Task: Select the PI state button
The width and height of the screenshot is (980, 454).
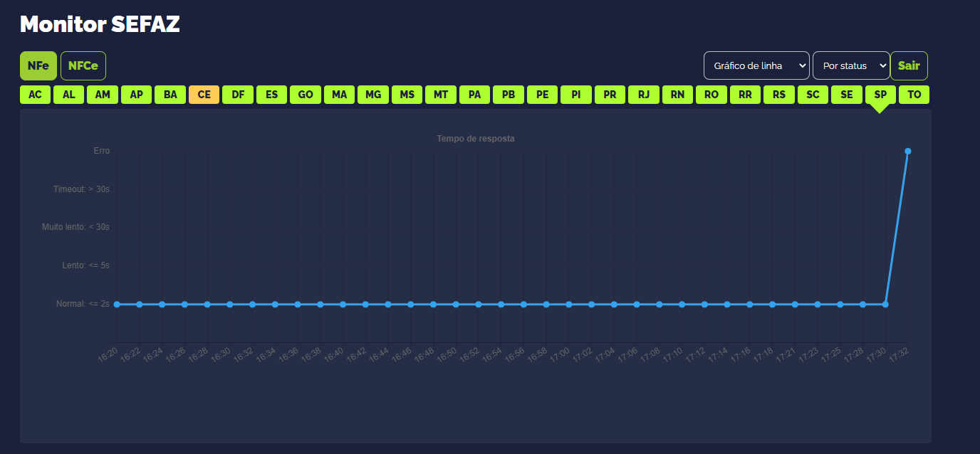Action: (576, 95)
